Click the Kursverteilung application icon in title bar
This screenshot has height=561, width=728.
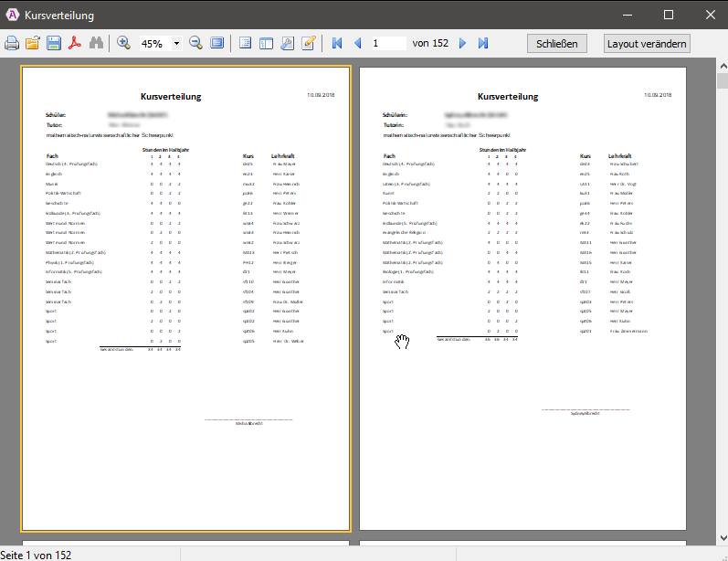pos(13,15)
